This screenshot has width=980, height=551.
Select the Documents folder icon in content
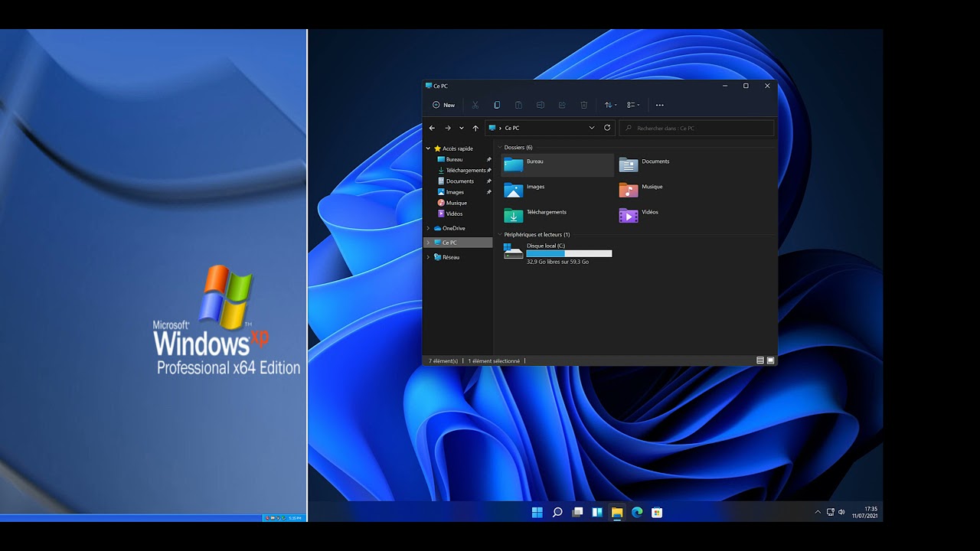pos(629,165)
